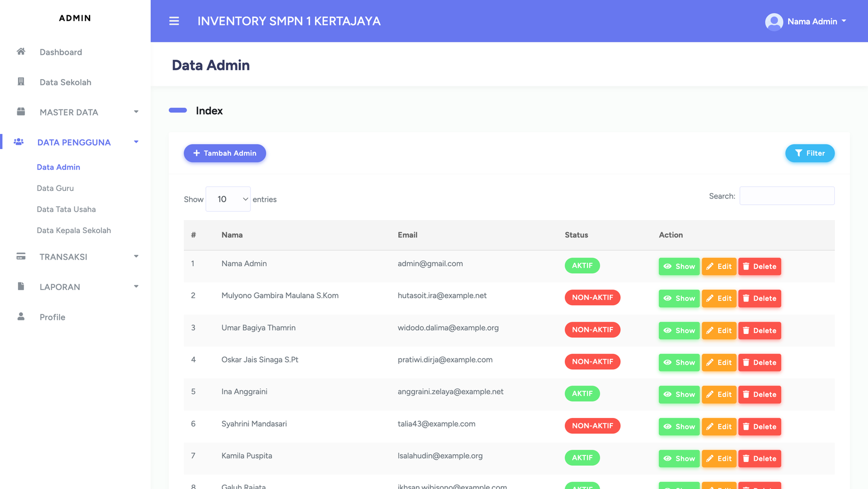Show details for Ina Anggraini
Screen dimensions: 868x489
pyautogui.click(x=679, y=395)
